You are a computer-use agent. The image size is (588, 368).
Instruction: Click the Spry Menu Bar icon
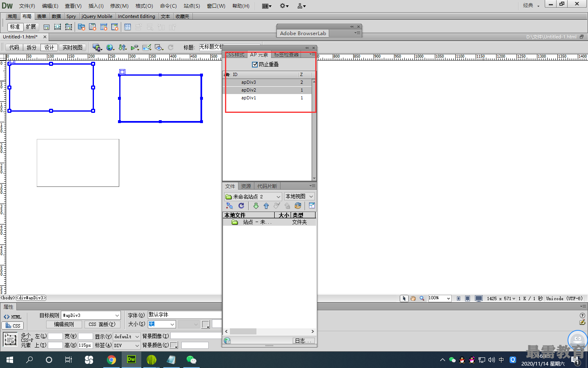[81, 27]
